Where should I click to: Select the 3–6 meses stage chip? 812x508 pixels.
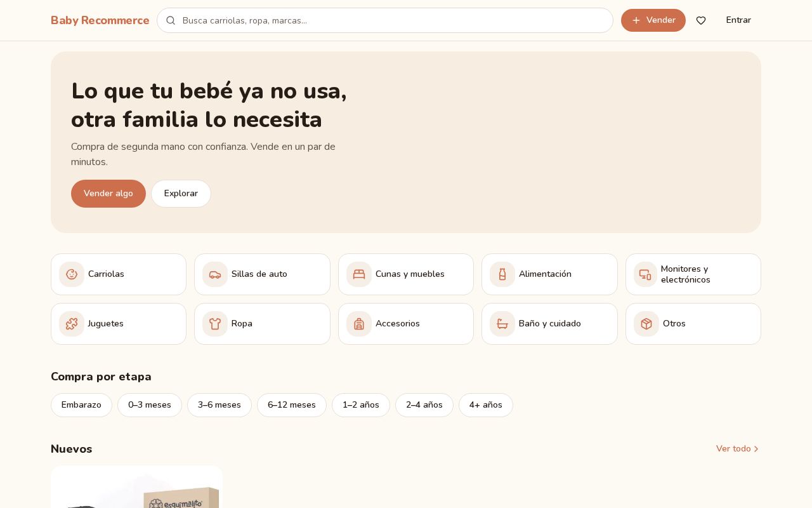(219, 405)
